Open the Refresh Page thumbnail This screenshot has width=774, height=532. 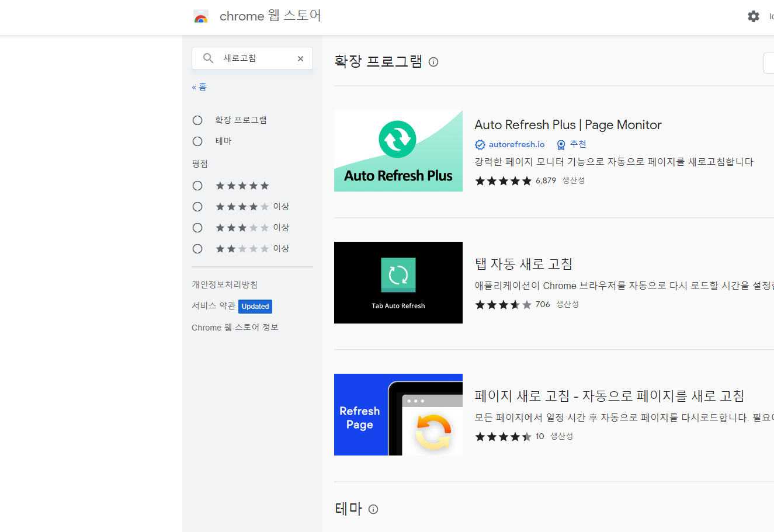coord(398,415)
